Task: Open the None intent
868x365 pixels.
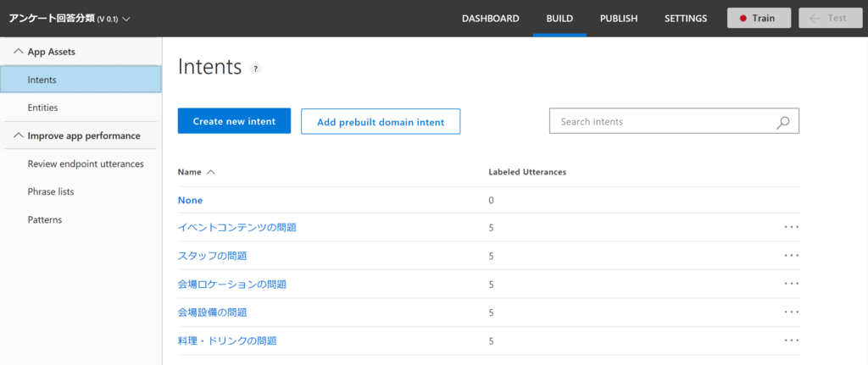Action: tap(190, 200)
